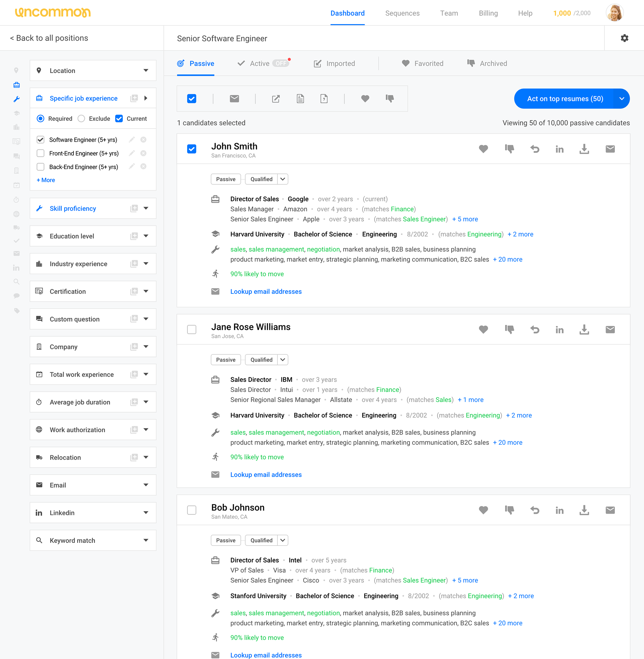
Task: Favorite John Smith with the heart icon
Action: click(x=483, y=149)
